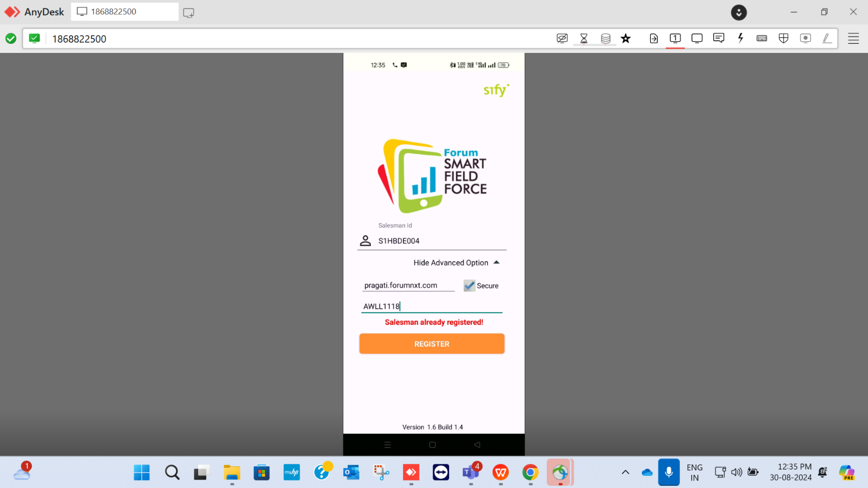This screenshot has width=868, height=488.
Task: Open WPS Office from taskbar
Action: 501,472
